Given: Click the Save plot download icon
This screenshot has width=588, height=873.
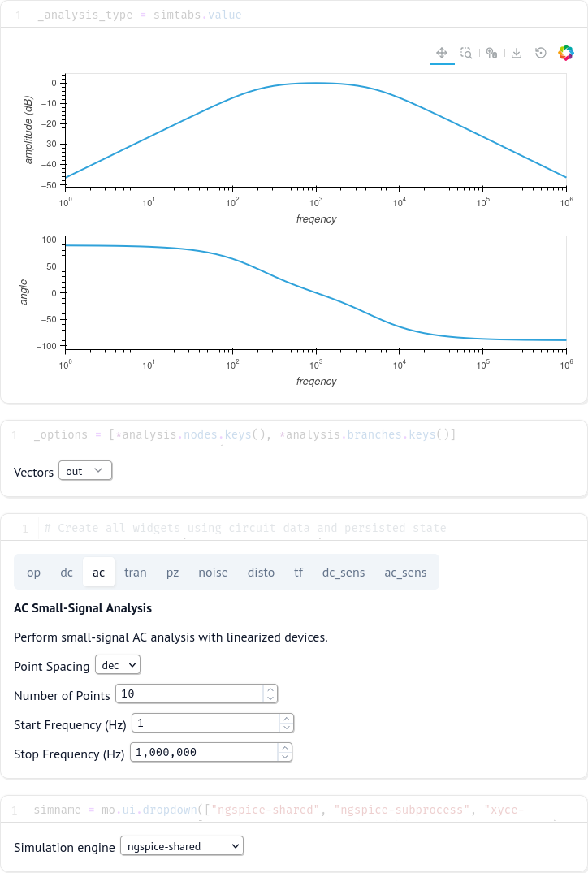Looking at the screenshot, I should click(x=516, y=53).
